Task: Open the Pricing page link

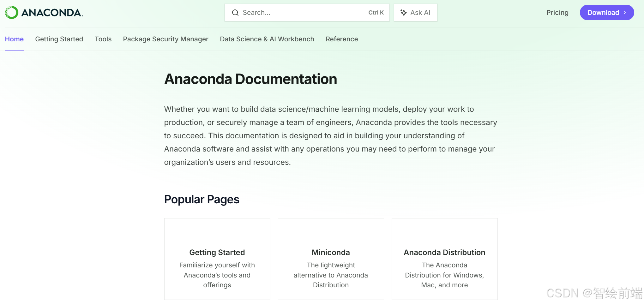Action: (557, 13)
